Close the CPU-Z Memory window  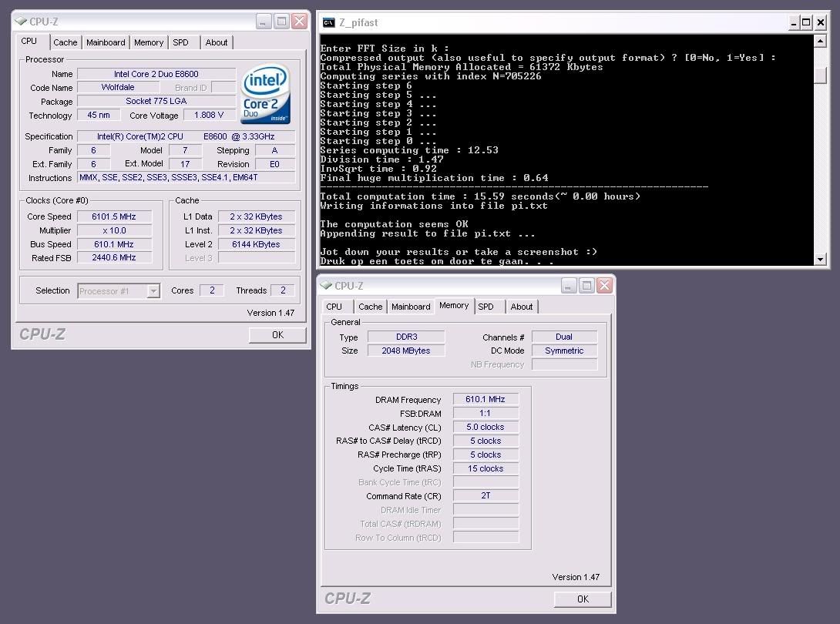pyautogui.click(x=605, y=286)
